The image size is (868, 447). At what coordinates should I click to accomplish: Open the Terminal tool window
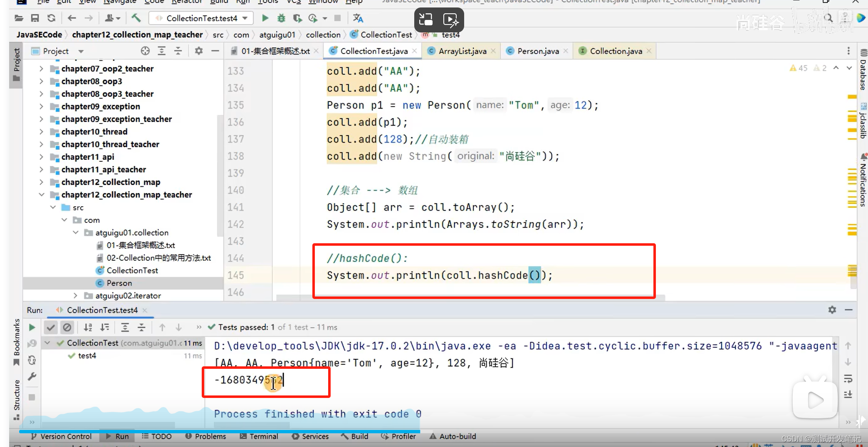pos(259,436)
